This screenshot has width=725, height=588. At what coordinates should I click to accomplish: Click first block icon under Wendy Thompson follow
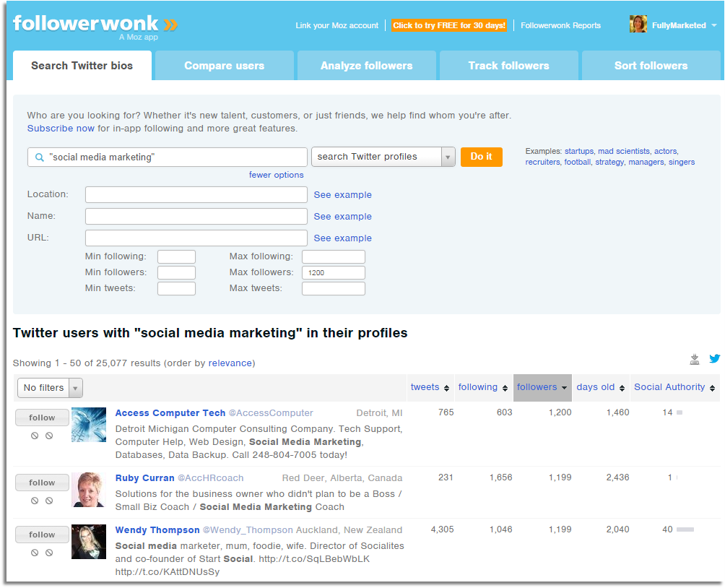pos(35,553)
